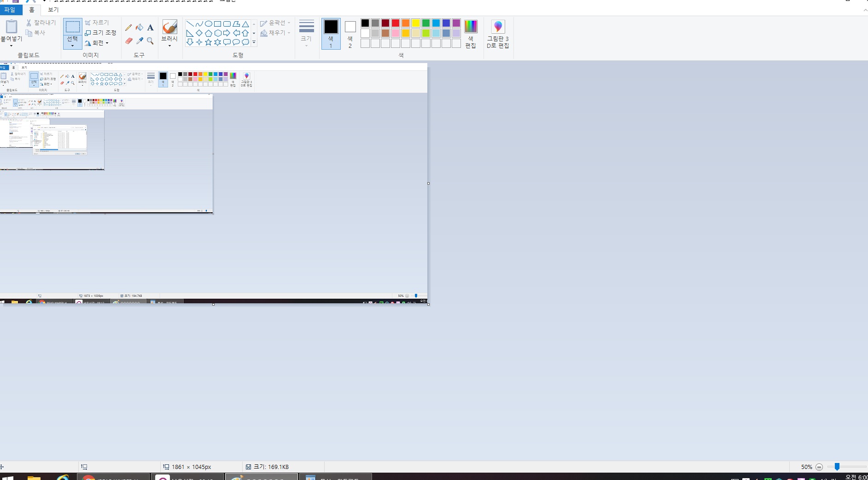Pick the Oval shape

[208, 24]
